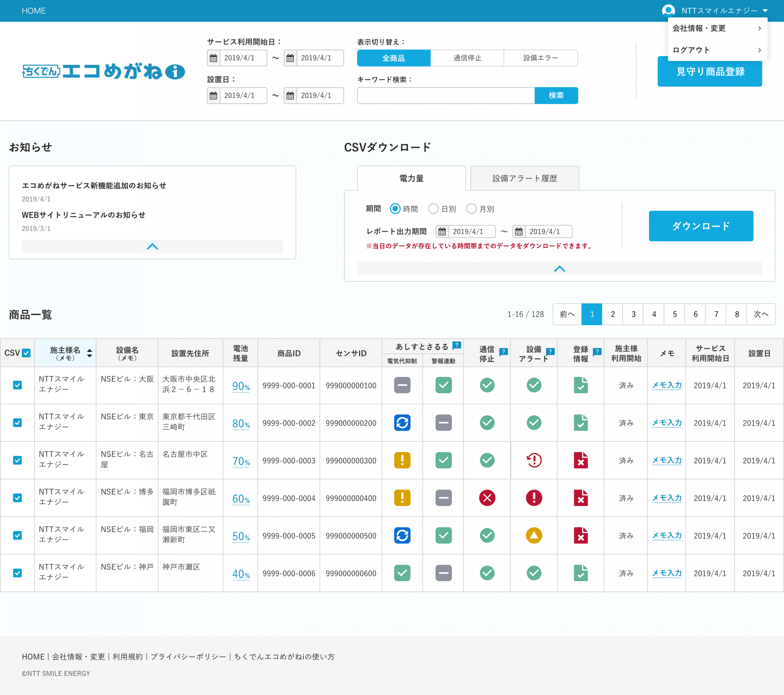Click help icon beside あしすとさるる header
784x695 pixels.
pyautogui.click(x=457, y=345)
